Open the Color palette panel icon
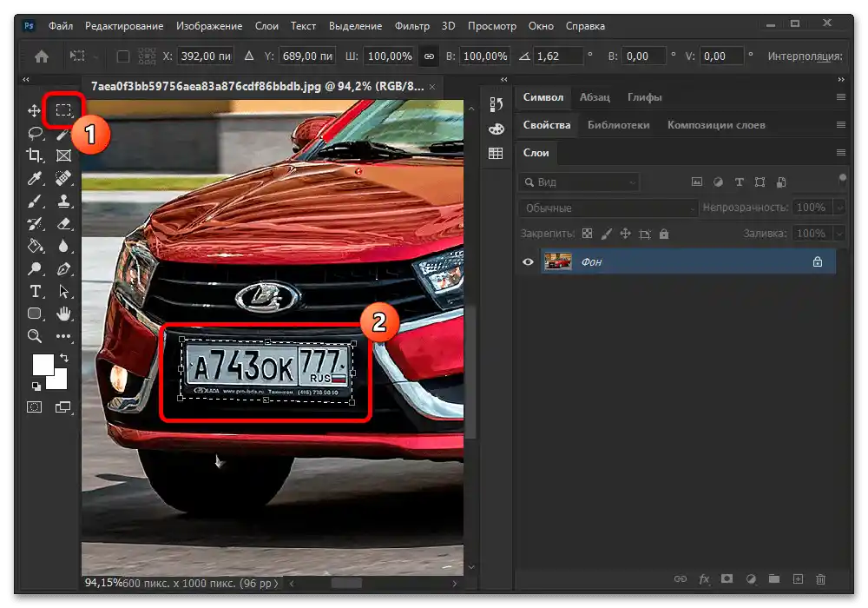This screenshot has height=608, width=868. click(x=496, y=129)
